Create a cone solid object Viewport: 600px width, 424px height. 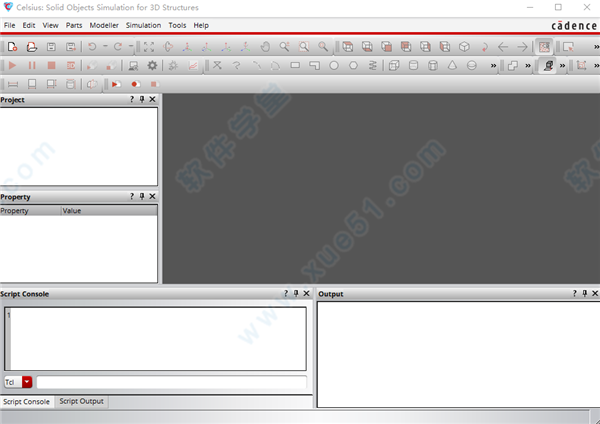click(452, 65)
